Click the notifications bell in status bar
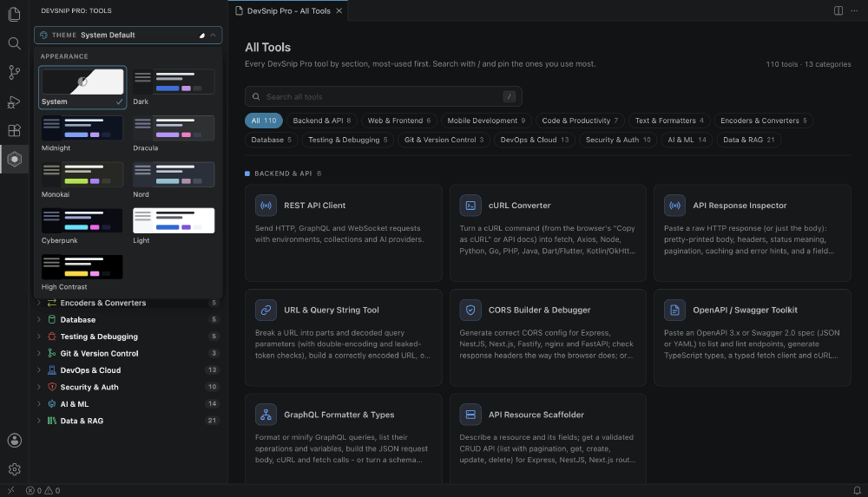The width and height of the screenshot is (868, 497). tap(857, 490)
